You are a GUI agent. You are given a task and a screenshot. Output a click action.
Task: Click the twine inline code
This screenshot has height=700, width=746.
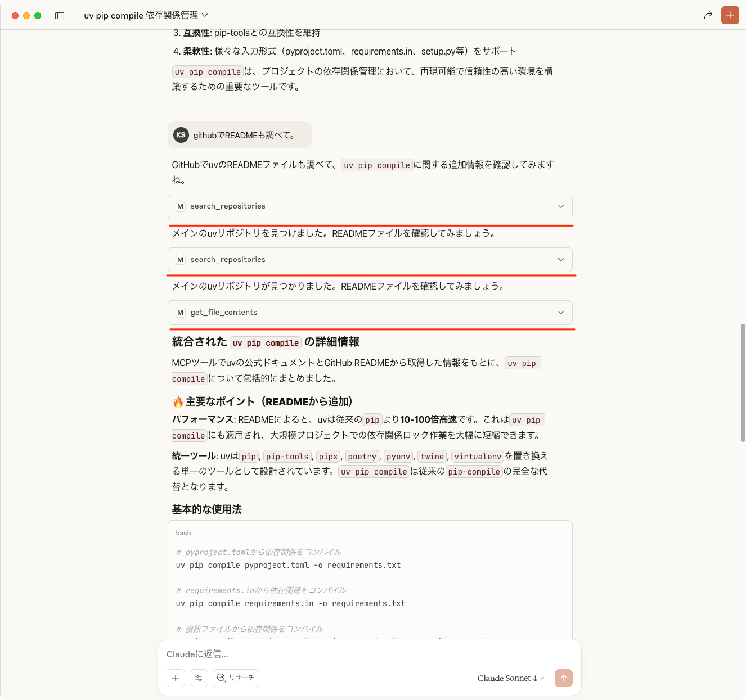[432, 457]
